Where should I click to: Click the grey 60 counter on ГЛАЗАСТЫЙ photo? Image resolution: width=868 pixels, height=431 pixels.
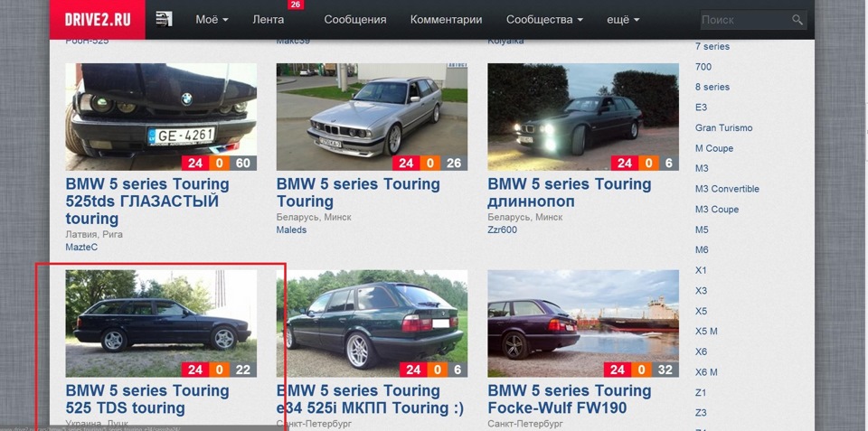pos(243,164)
